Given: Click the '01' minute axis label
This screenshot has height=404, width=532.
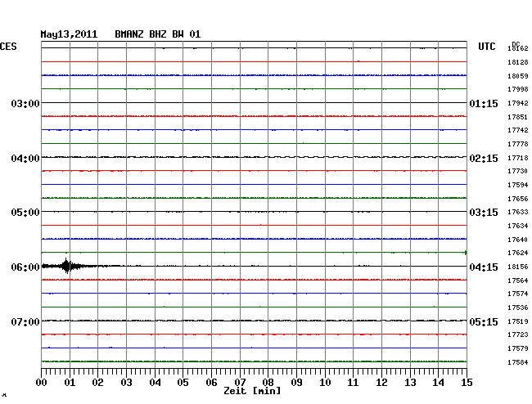Looking at the screenshot, I should tap(70, 383).
